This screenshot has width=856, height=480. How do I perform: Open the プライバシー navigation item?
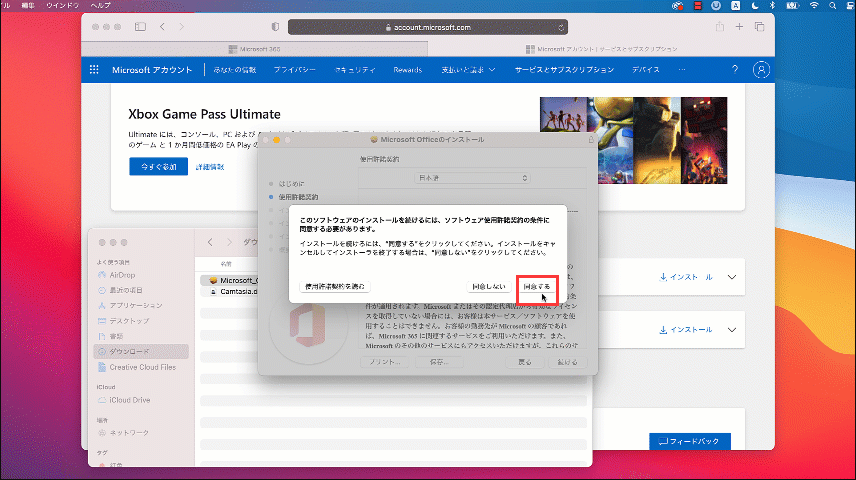point(294,70)
